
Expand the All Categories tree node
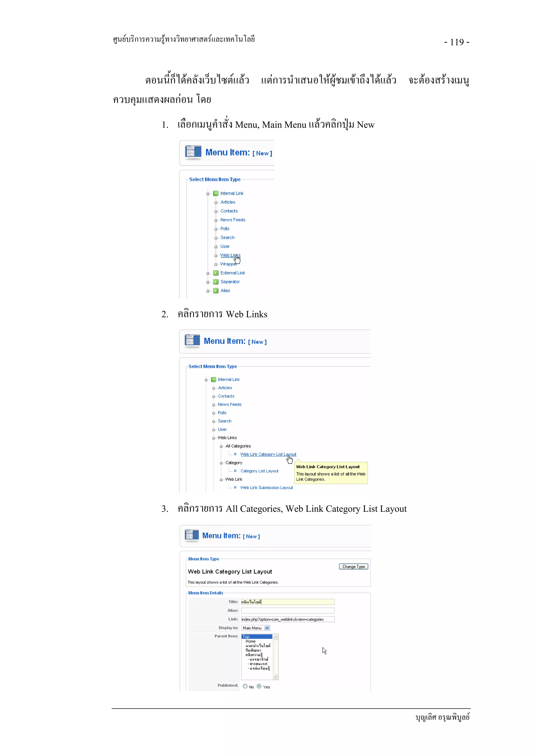(x=221, y=447)
